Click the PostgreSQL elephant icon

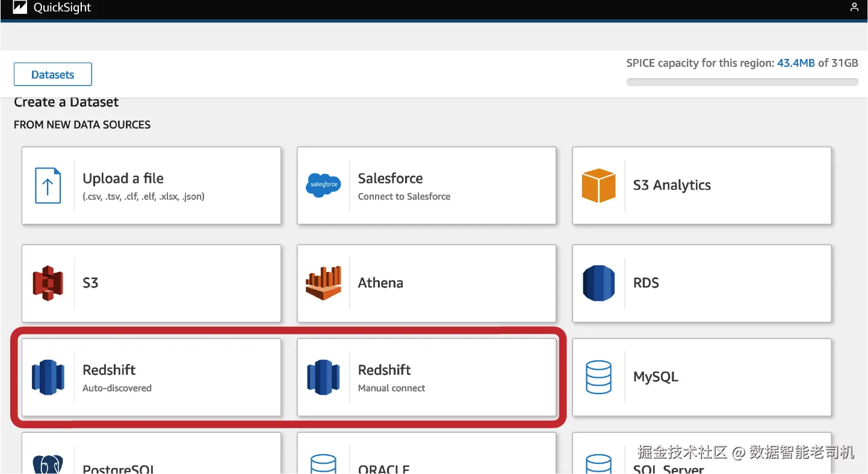click(x=48, y=464)
